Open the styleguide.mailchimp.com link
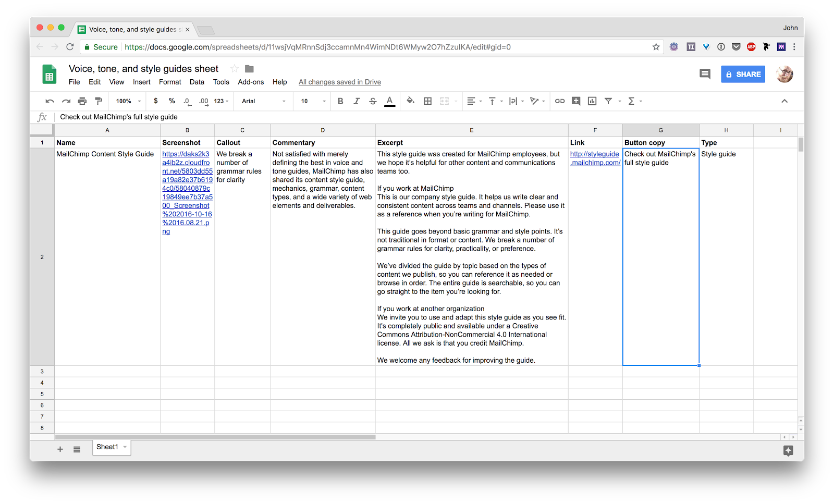Image resolution: width=834 pixels, height=504 pixels. point(595,158)
